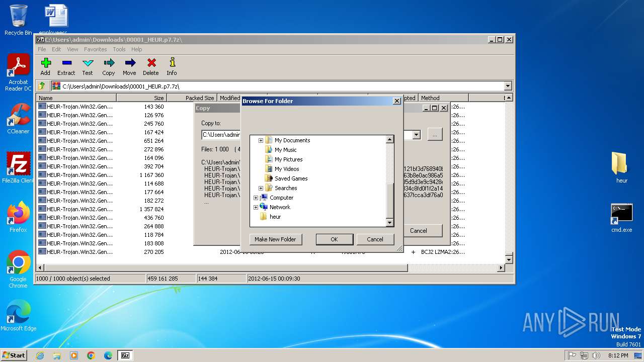Select Searches in the folder tree

coord(286,188)
